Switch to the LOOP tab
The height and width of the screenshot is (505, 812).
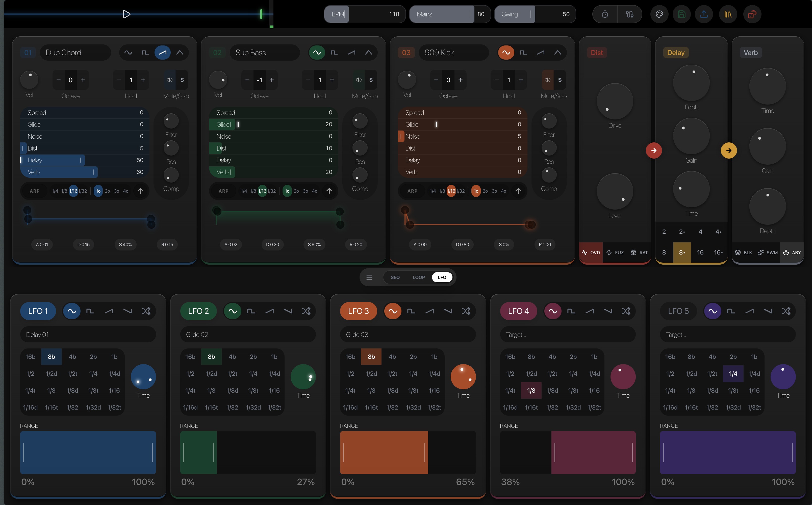[419, 277]
